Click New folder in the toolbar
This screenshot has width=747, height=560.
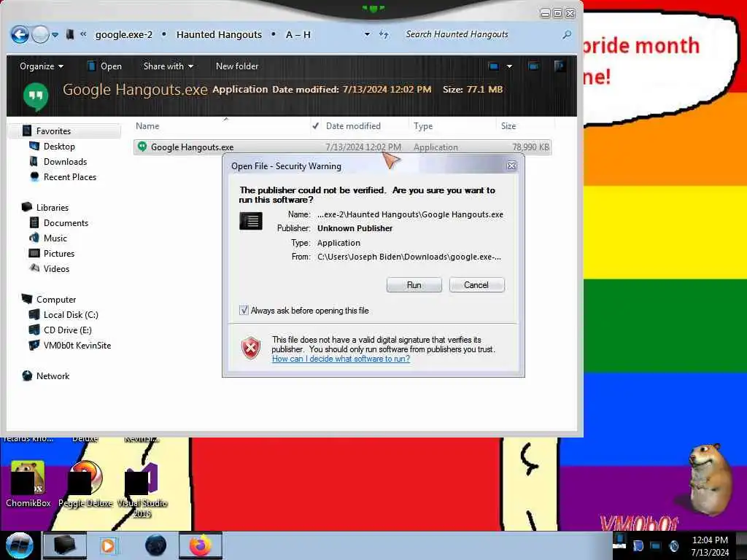[x=237, y=66]
